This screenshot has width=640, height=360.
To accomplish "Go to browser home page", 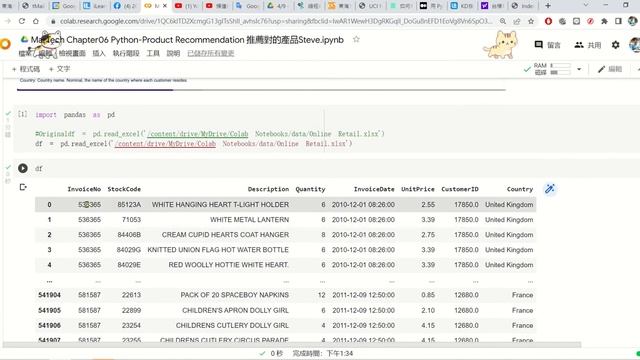I will (36, 21).
